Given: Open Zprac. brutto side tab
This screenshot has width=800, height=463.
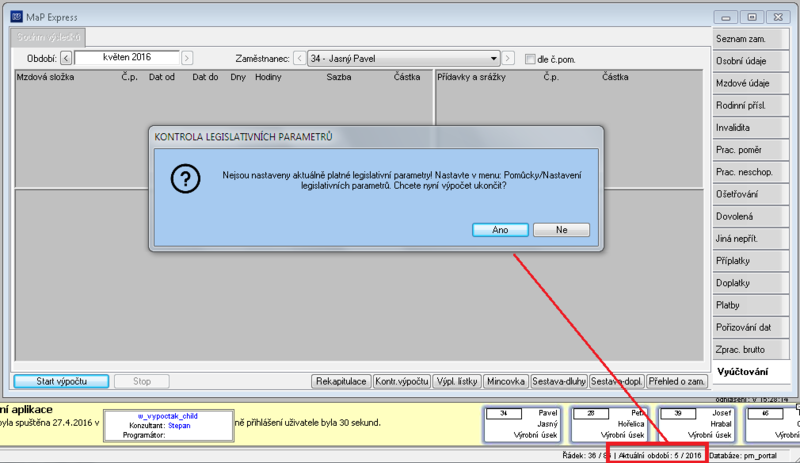Looking at the screenshot, I should (751, 350).
